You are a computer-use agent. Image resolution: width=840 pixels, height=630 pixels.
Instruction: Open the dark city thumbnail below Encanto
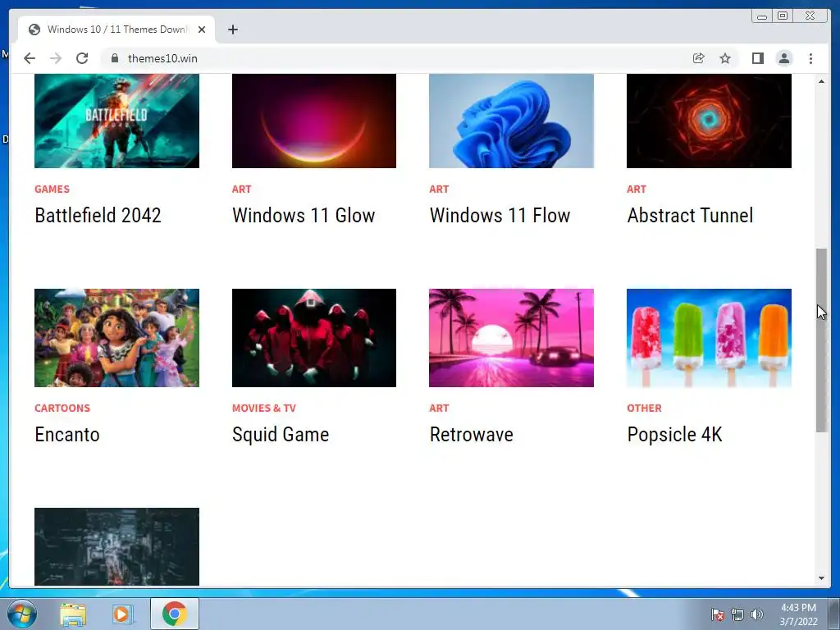click(116, 546)
